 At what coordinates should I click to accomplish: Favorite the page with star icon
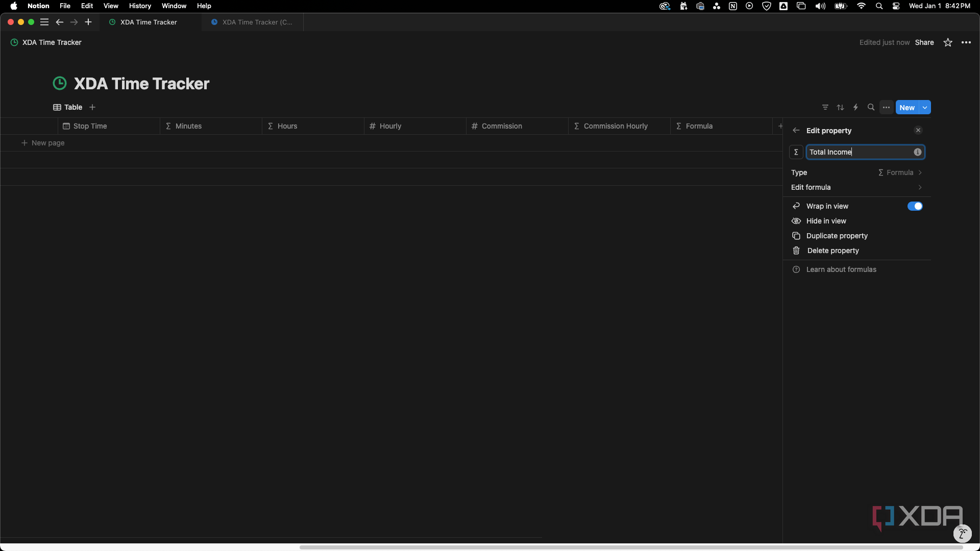(948, 42)
